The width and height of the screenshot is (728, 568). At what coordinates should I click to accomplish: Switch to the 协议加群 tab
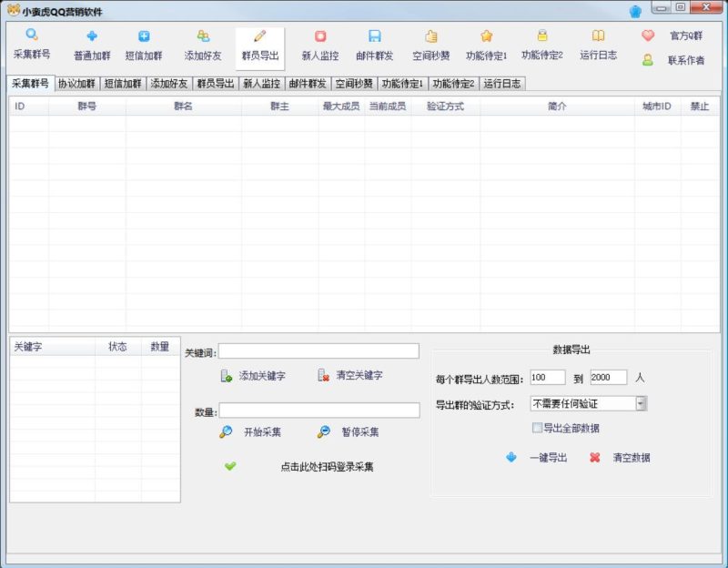coord(76,83)
